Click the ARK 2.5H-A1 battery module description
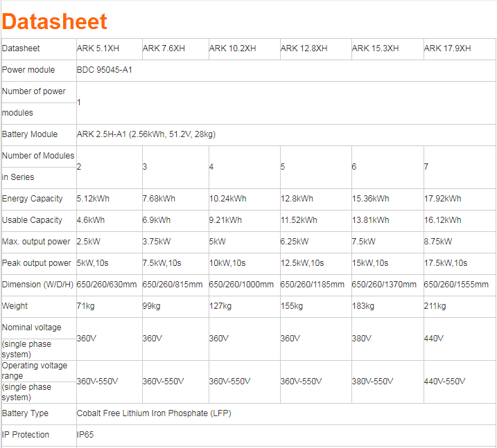 [x=146, y=134]
